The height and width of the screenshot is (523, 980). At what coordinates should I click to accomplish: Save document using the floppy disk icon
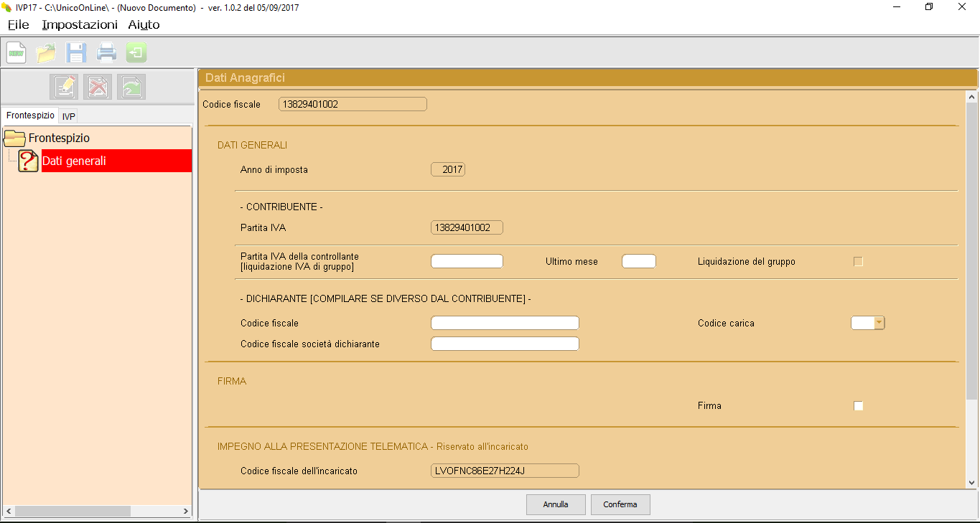click(76, 53)
